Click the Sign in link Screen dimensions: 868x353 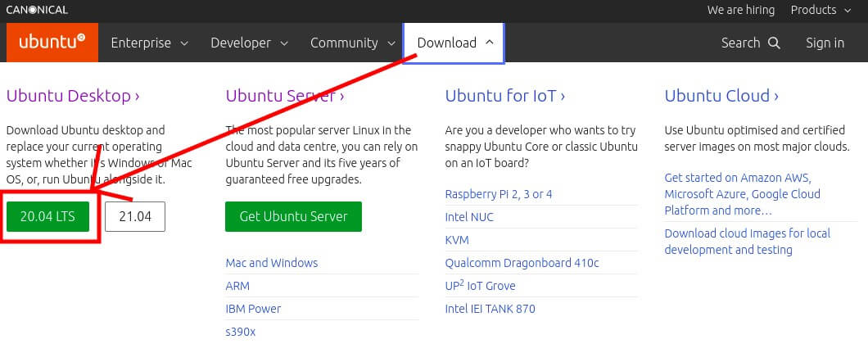coord(825,43)
